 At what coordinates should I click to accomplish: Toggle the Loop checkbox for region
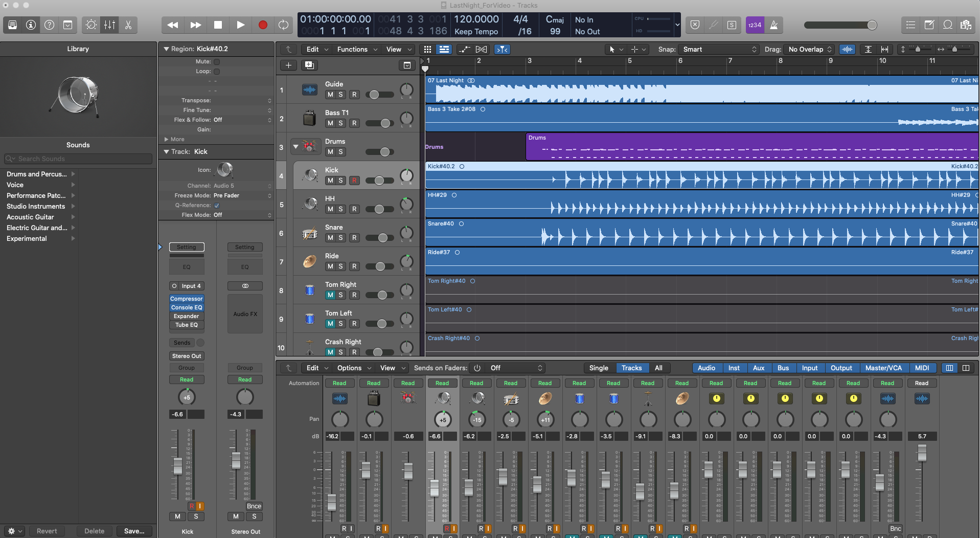click(x=217, y=72)
